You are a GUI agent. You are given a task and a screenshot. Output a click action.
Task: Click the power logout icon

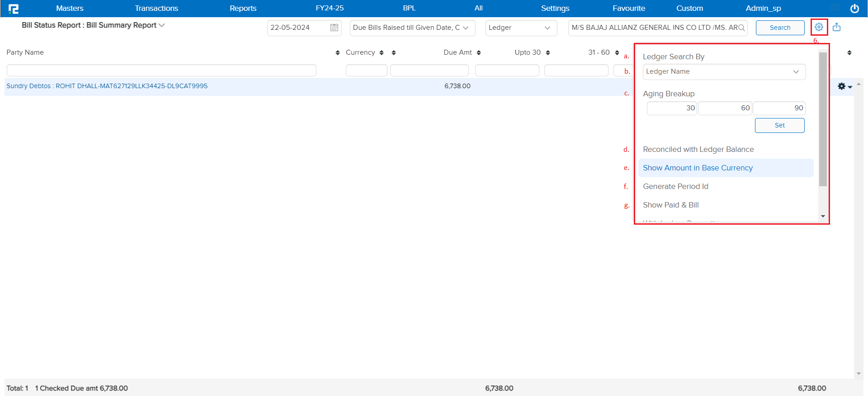point(854,9)
